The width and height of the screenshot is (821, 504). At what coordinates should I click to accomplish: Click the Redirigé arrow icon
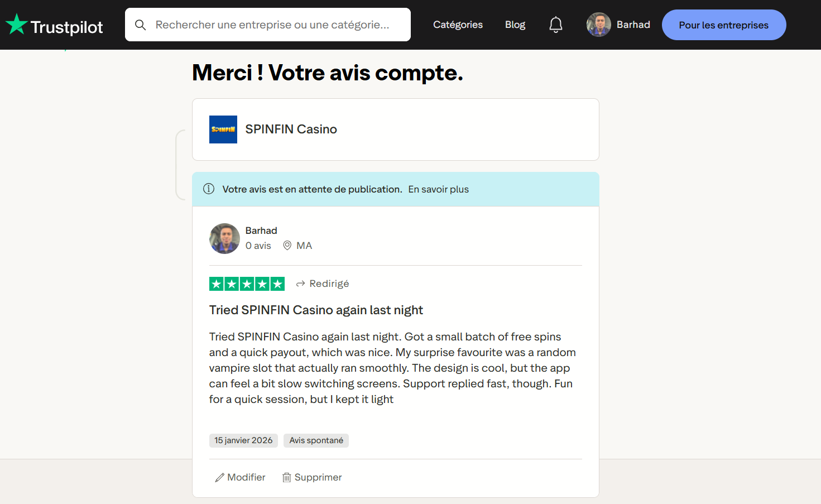pyautogui.click(x=300, y=284)
